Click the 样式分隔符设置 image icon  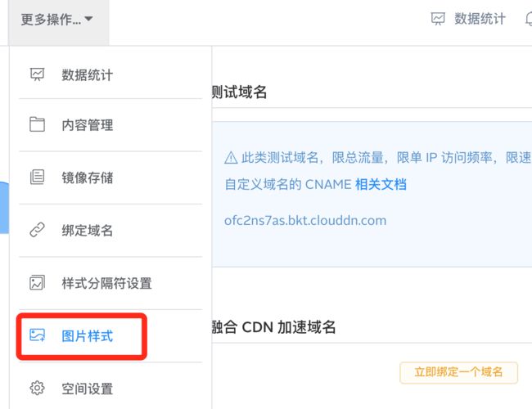tap(37, 282)
